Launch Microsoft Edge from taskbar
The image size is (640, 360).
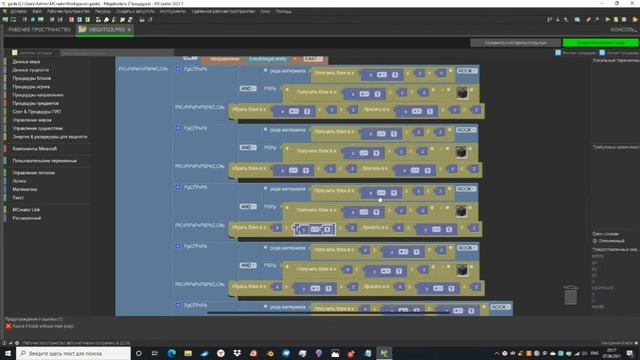click(171, 353)
